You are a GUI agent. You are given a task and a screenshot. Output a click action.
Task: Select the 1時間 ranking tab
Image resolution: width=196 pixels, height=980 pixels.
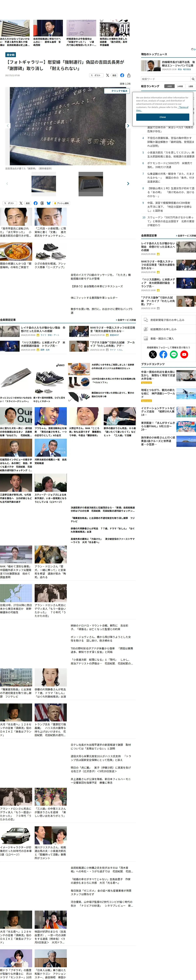coord(169,86)
